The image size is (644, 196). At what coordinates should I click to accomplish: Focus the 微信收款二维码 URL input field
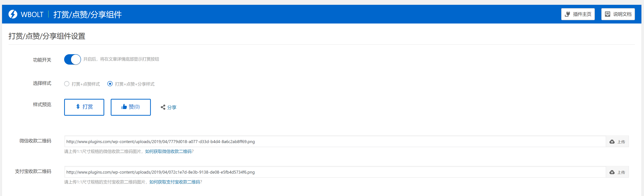point(335,142)
